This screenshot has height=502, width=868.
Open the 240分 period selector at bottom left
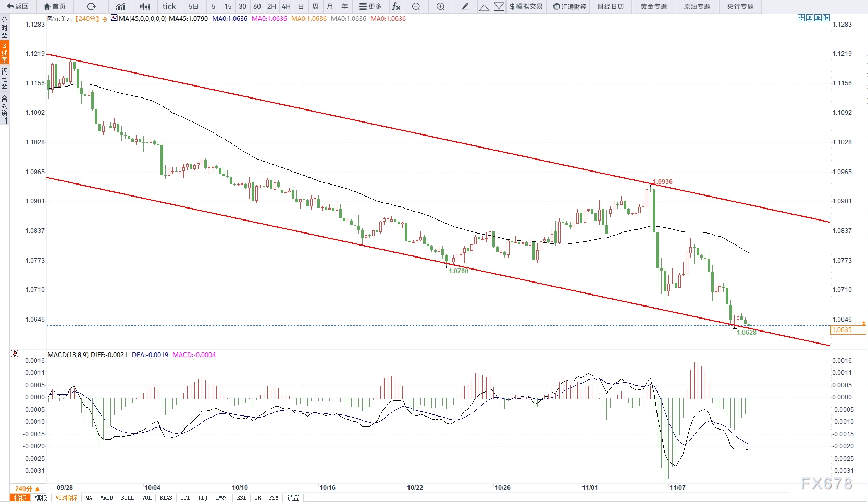tap(27, 488)
